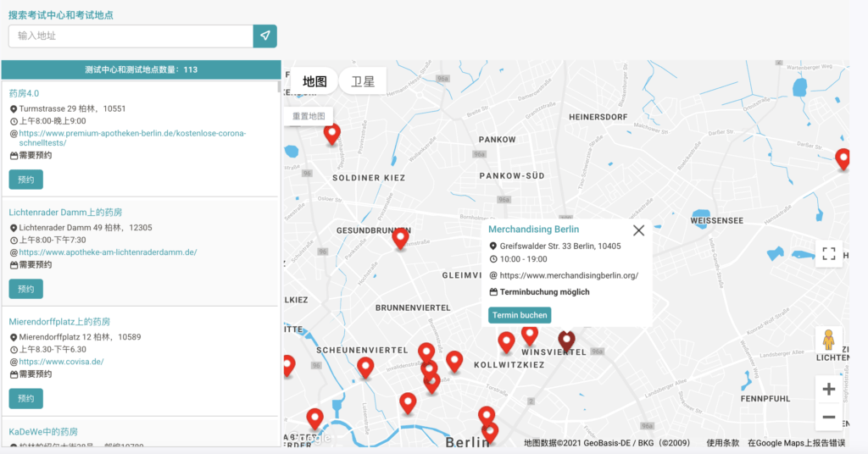Book appointment at Lichtenrader Damm pharmacy

pyautogui.click(x=25, y=289)
